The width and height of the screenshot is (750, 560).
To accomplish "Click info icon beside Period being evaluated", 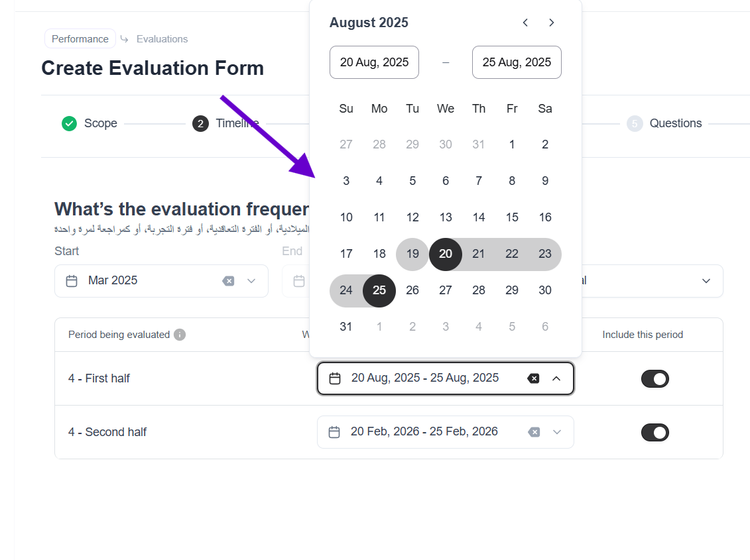I will tap(180, 335).
